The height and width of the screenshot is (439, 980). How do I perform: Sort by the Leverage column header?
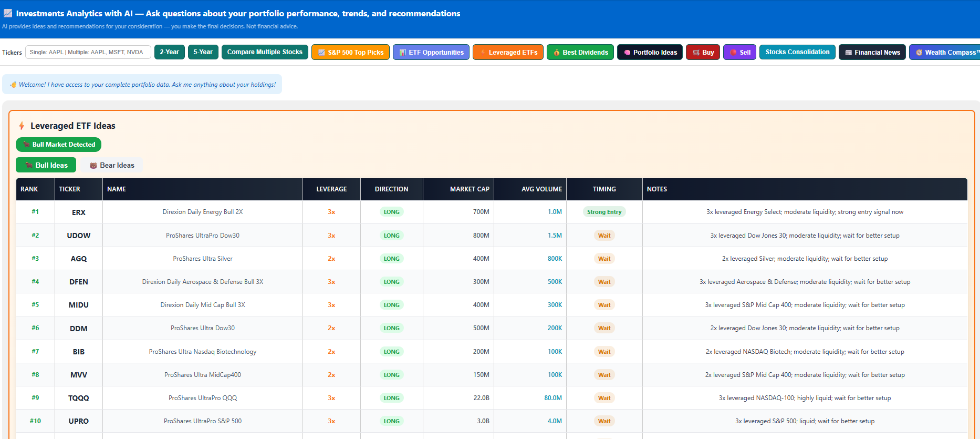(x=331, y=189)
